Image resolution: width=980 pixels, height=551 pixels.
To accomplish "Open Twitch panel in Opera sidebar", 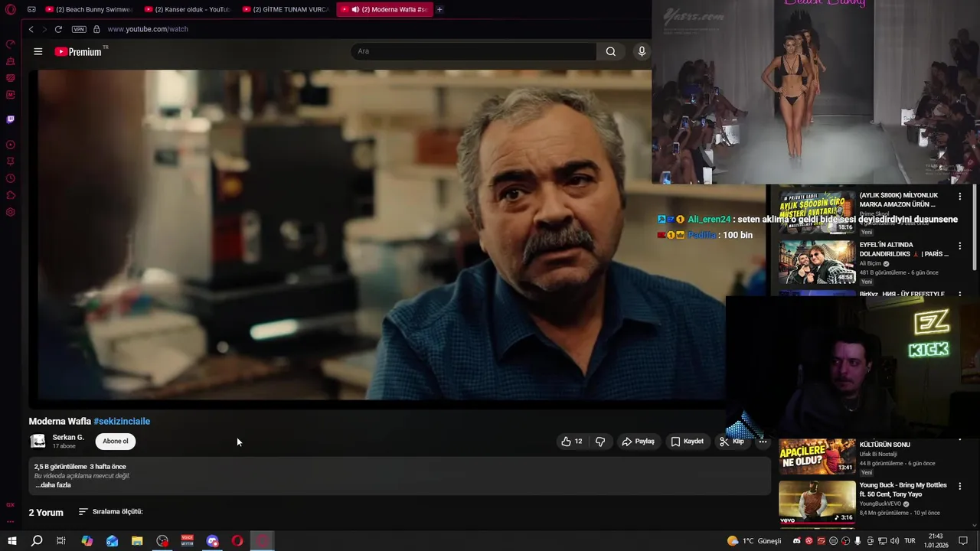I will pyautogui.click(x=10, y=119).
